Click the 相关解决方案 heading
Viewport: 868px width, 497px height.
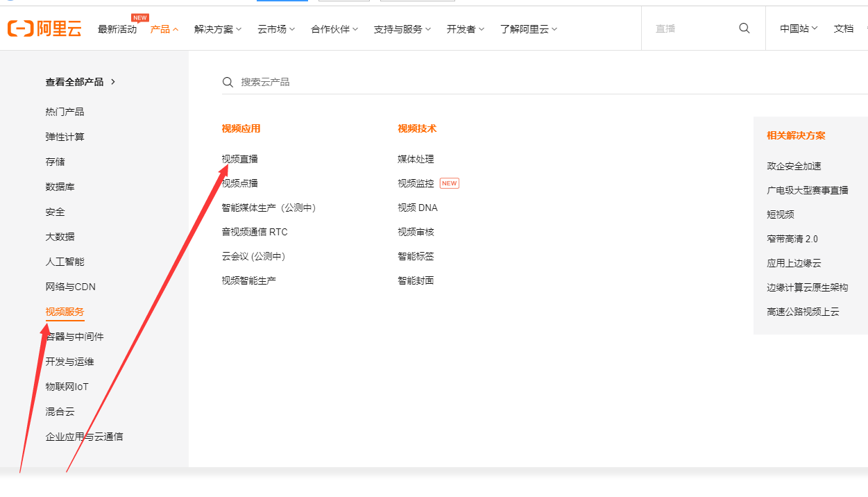click(796, 135)
